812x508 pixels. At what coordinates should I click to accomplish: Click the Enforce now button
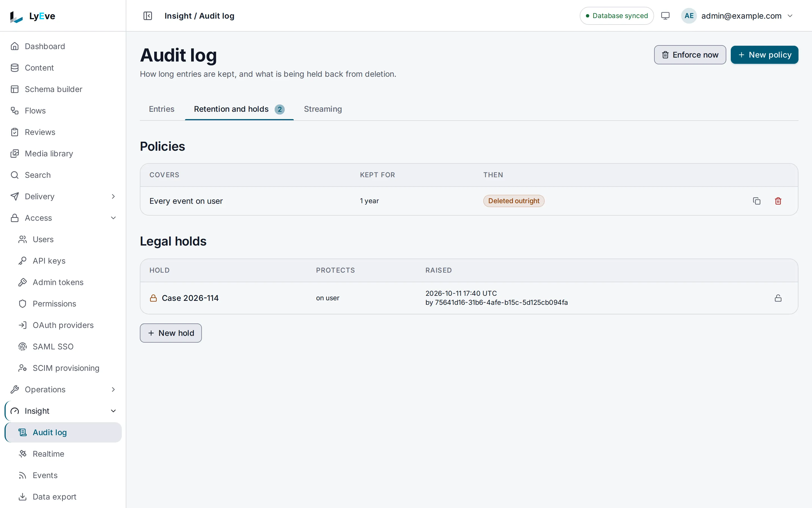[x=690, y=55]
